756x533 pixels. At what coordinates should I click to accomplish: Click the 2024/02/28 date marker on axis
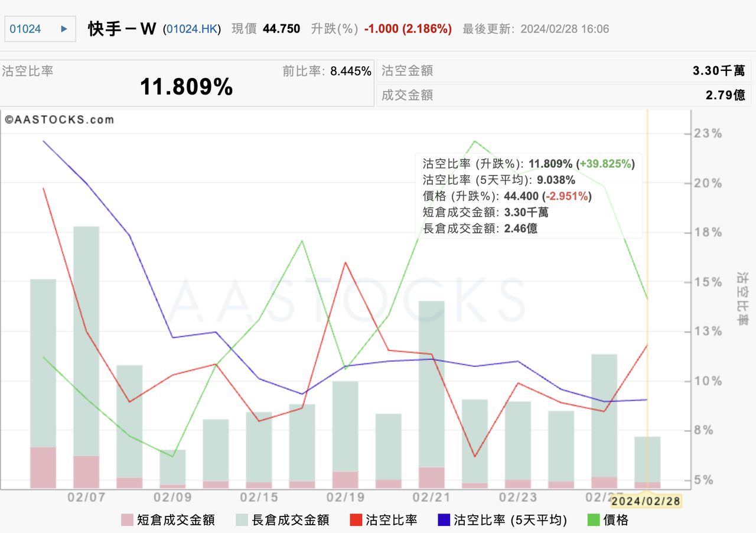[646, 501]
